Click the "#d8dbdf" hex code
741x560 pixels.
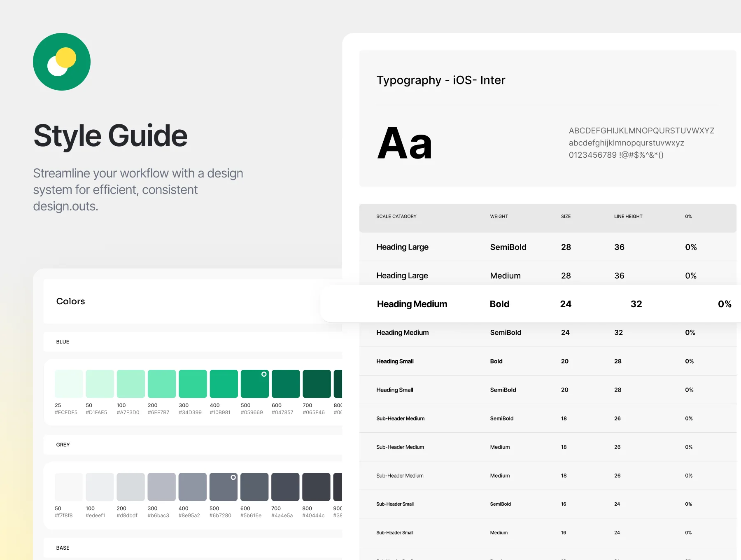127,516
